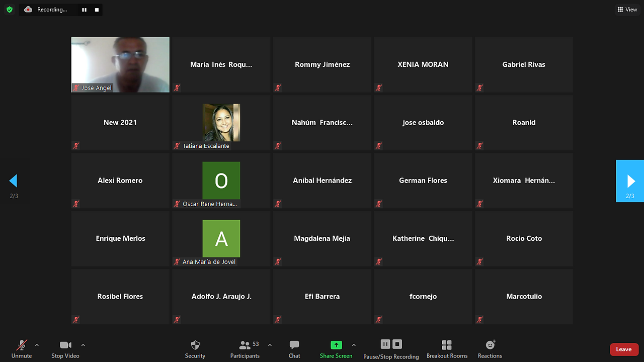The image size is (644, 362).
Task: Open the View layout menu
Action: point(627,10)
